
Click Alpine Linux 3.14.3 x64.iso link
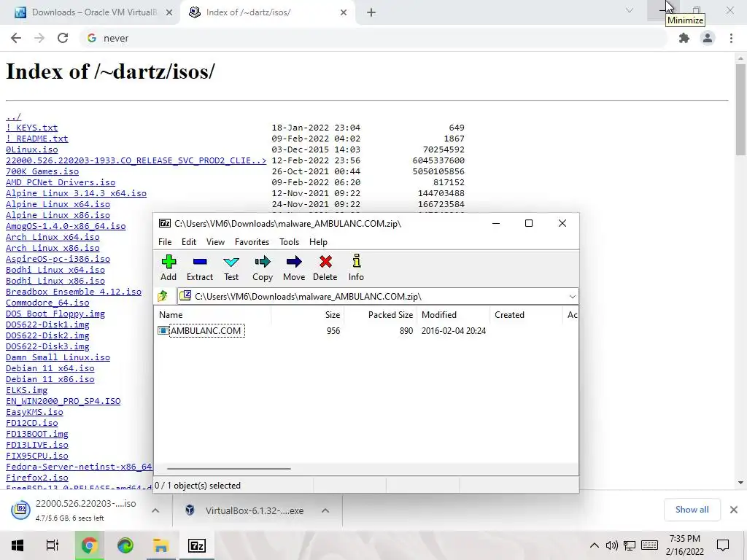coord(76,193)
